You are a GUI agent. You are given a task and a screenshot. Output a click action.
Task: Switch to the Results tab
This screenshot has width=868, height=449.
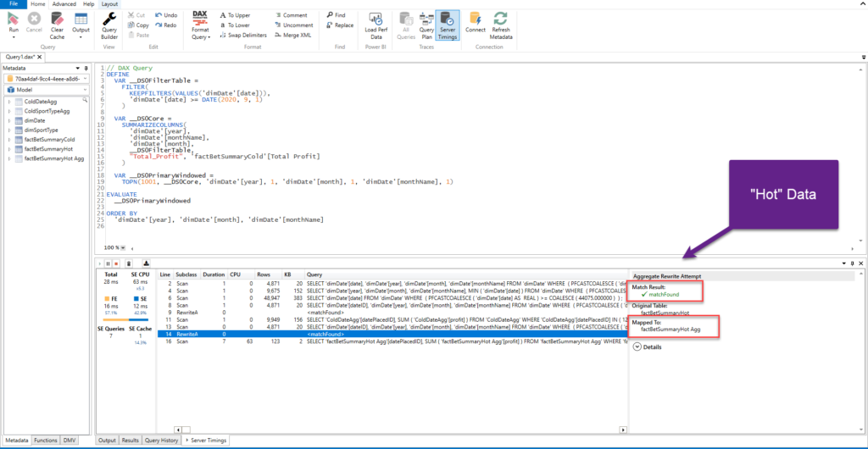pos(130,441)
